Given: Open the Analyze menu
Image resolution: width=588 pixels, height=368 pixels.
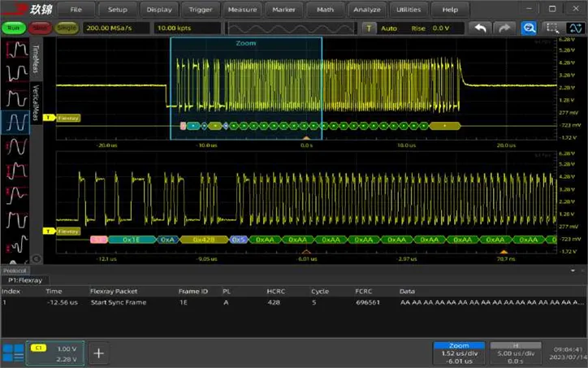Looking at the screenshot, I should click(365, 10).
